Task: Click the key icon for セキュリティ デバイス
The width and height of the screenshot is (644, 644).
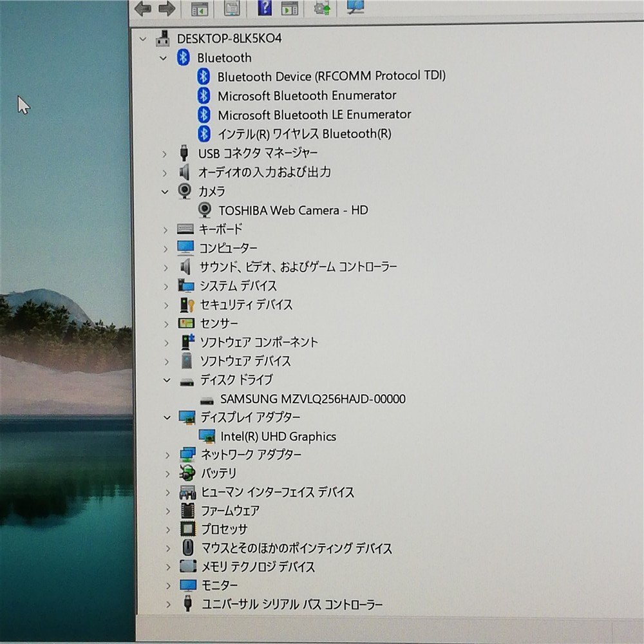Action: tap(187, 305)
